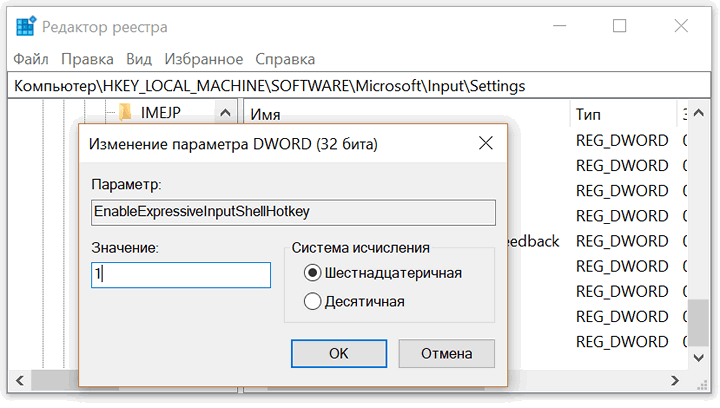This screenshot has width=720, height=408.
Task: Minimize the Registry Editor window
Action: click(x=559, y=26)
